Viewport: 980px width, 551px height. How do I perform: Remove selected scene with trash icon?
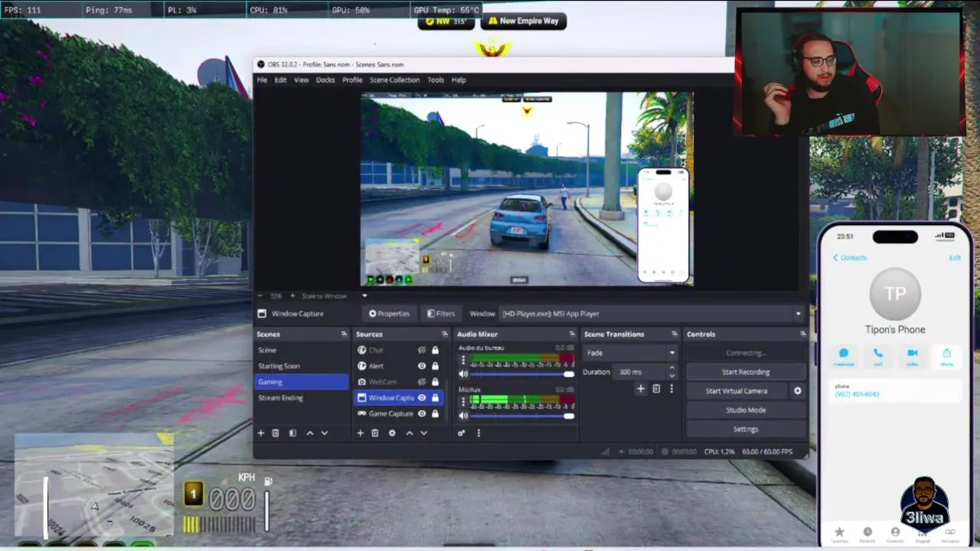[276, 433]
